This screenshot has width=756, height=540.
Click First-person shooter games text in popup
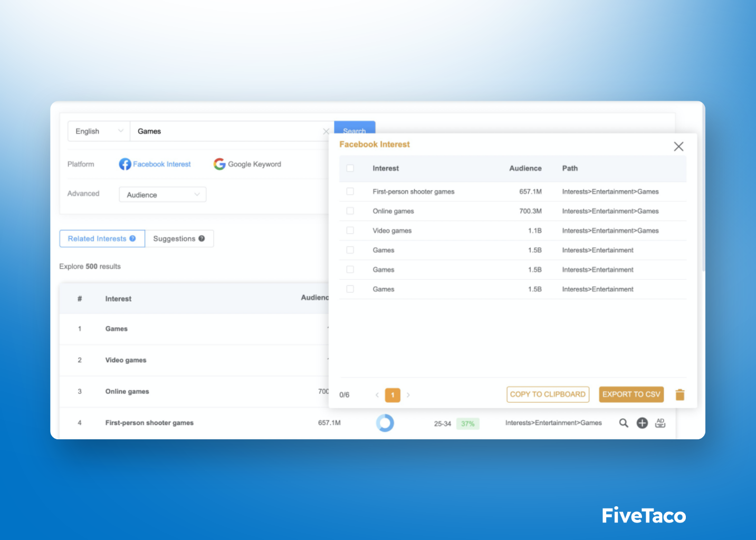(414, 191)
